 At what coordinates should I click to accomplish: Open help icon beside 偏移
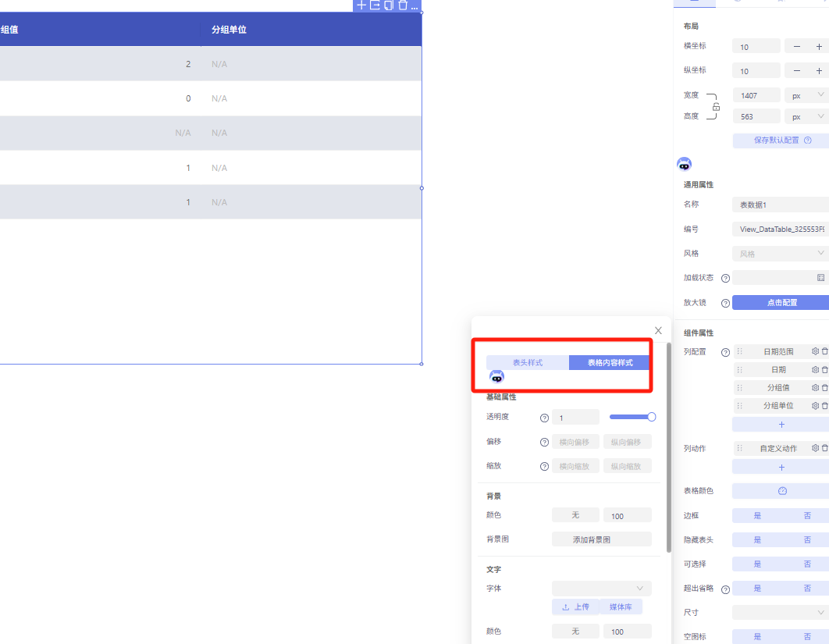tap(544, 442)
